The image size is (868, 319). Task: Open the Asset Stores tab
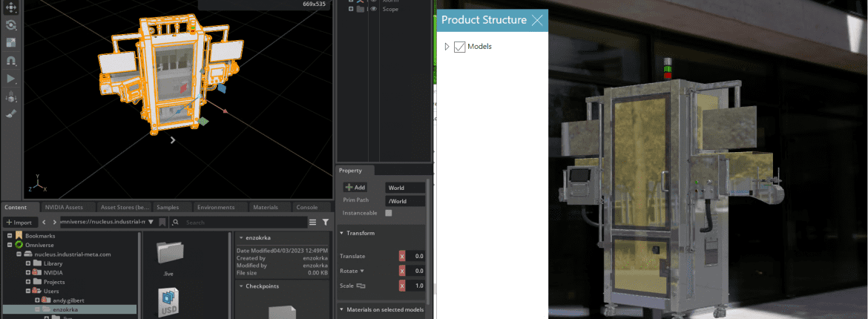coord(125,208)
